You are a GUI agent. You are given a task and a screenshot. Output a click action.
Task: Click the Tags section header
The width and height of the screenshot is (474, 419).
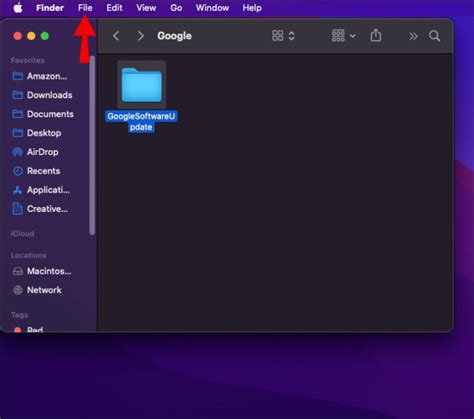(19, 315)
